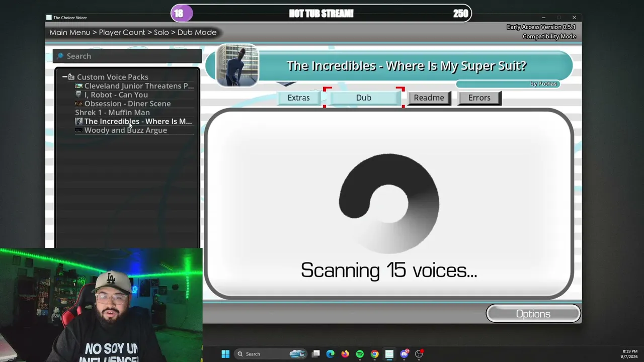Return to Player Count breadcrumb
The image size is (644, 362).
122,32
